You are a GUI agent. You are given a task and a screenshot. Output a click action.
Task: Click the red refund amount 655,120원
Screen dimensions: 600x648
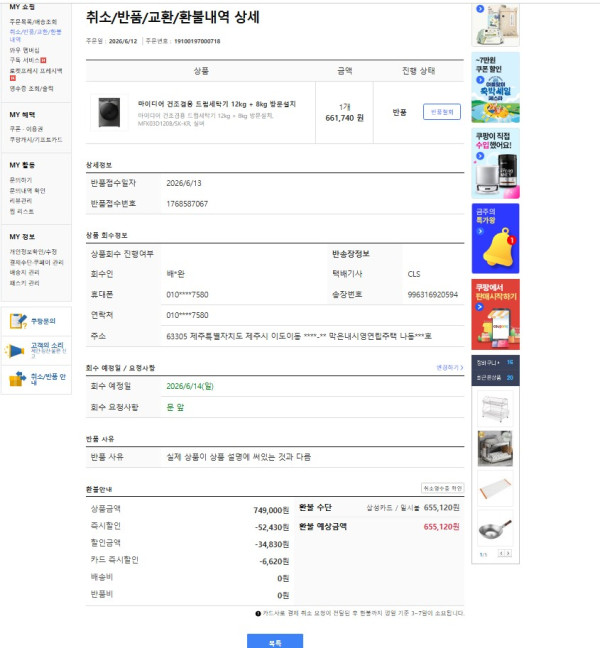[x=441, y=526]
